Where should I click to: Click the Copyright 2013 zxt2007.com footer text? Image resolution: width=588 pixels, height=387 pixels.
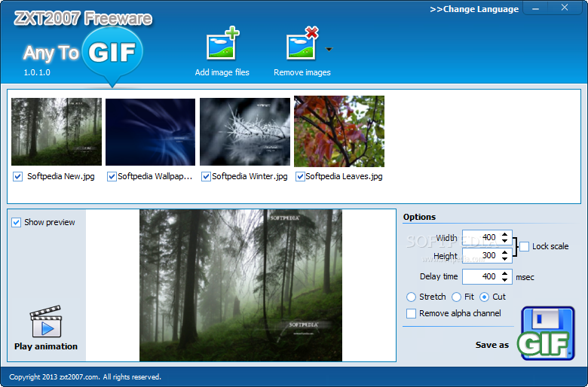click(85, 377)
